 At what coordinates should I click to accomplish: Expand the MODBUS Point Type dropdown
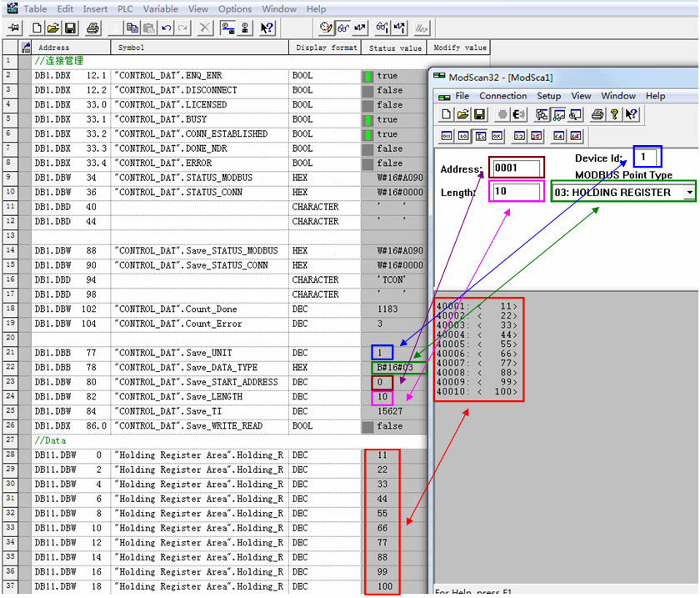(x=689, y=193)
